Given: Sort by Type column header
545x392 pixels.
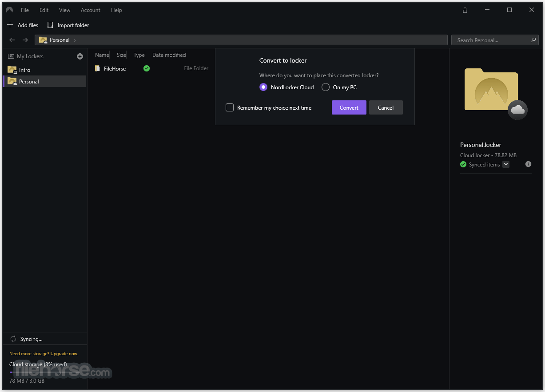Looking at the screenshot, I should pyautogui.click(x=139, y=55).
